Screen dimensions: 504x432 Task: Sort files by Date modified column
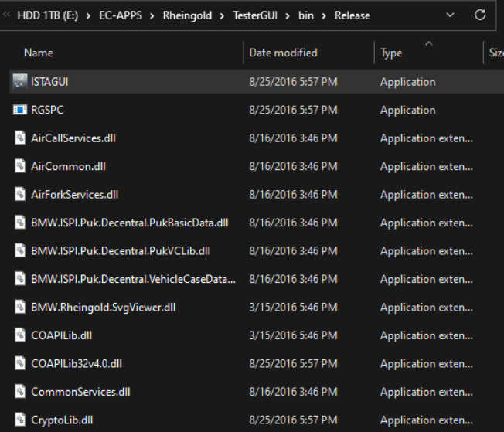pyautogui.click(x=283, y=53)
